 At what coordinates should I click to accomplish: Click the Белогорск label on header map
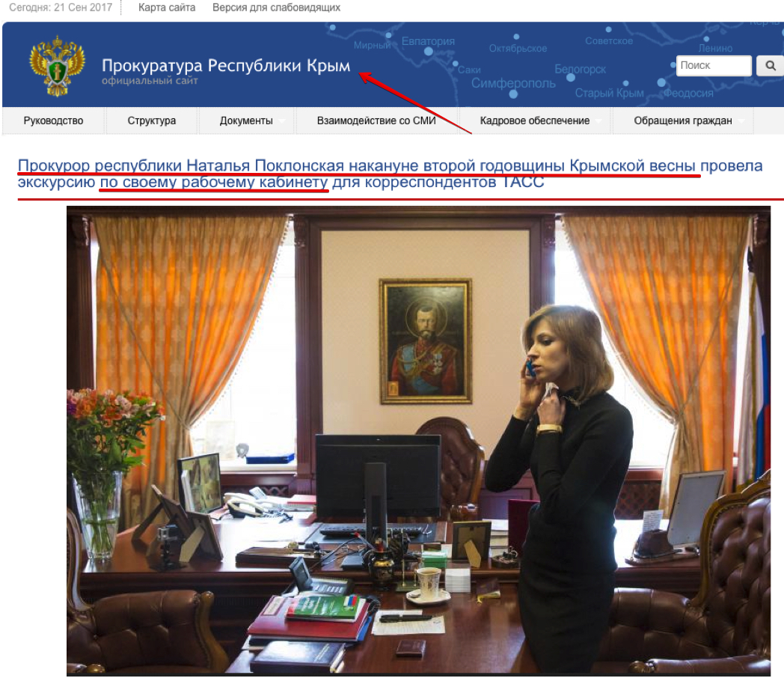[x=580, y=69]
